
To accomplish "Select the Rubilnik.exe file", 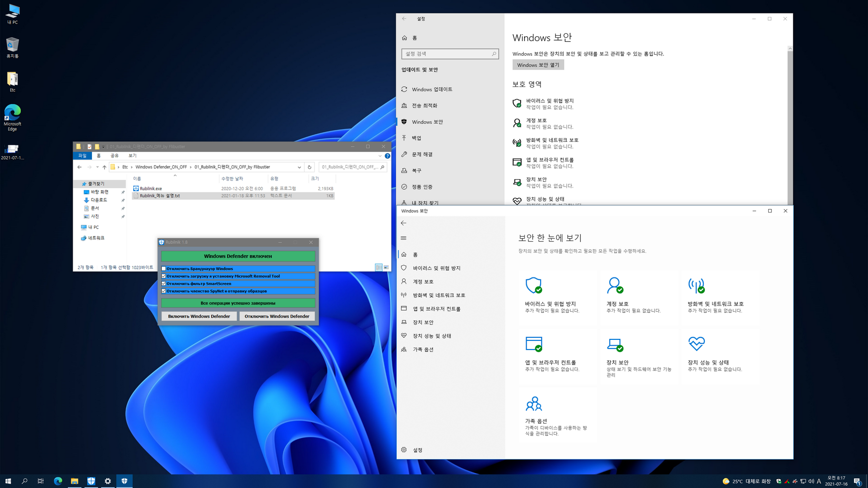I will 233,189.
